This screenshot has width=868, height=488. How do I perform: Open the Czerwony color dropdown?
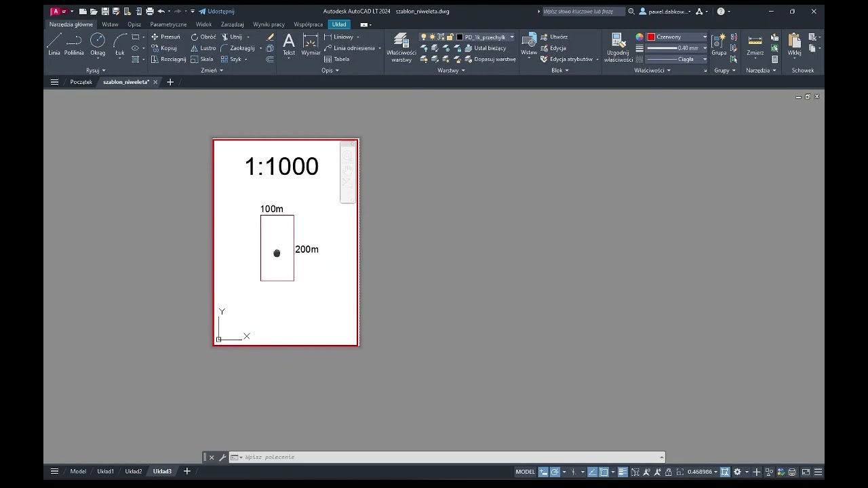(x=677, y=37)
